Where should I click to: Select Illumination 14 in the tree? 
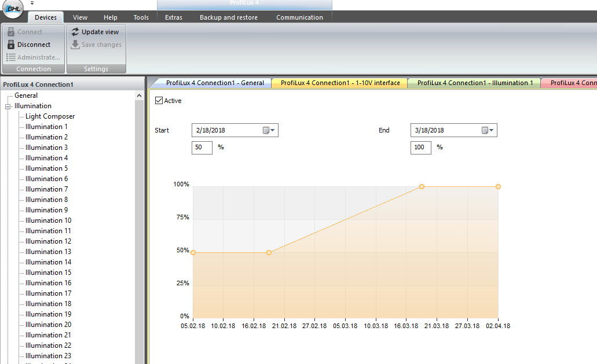tap(49, 262)
